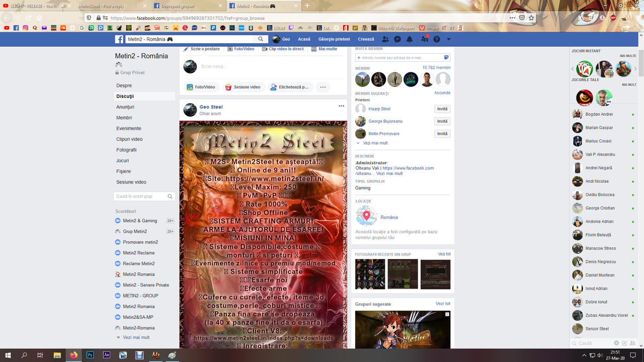Open chat settings gear icon
Image resolution: width=644 pixels, height=362 pixels.
(616, 343)
